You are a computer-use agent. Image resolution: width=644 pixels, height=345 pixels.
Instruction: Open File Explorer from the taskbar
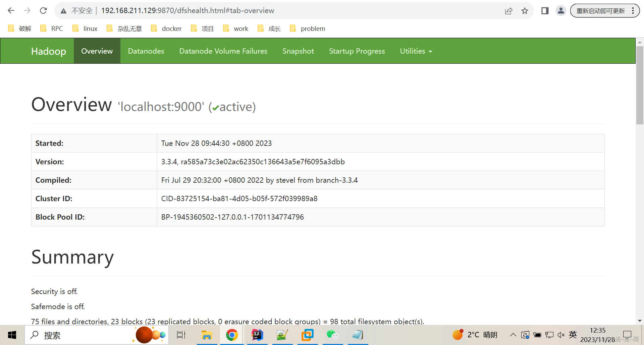207,335
